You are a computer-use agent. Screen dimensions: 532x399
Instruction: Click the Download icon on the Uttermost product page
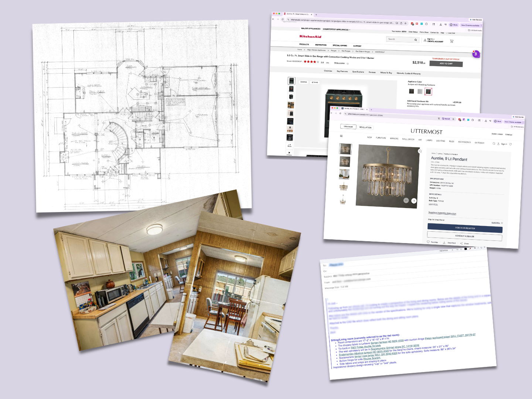(444, 243)
